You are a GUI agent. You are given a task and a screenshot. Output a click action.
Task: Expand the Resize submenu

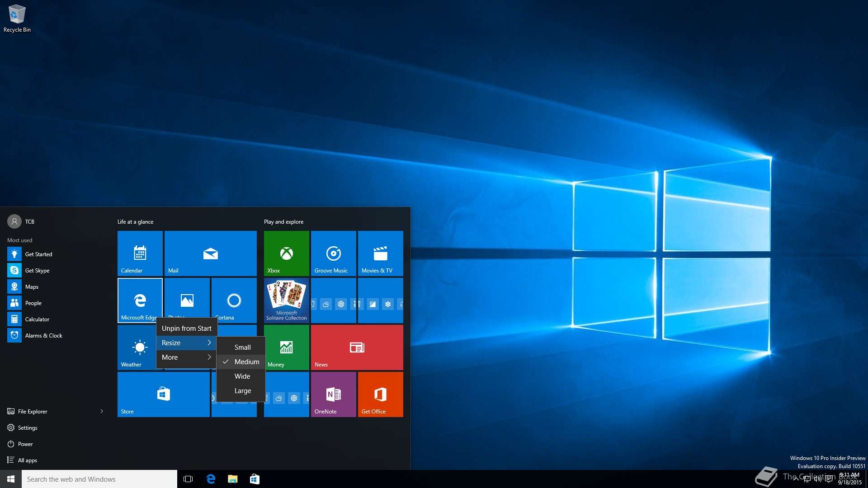tap(187, 343)
